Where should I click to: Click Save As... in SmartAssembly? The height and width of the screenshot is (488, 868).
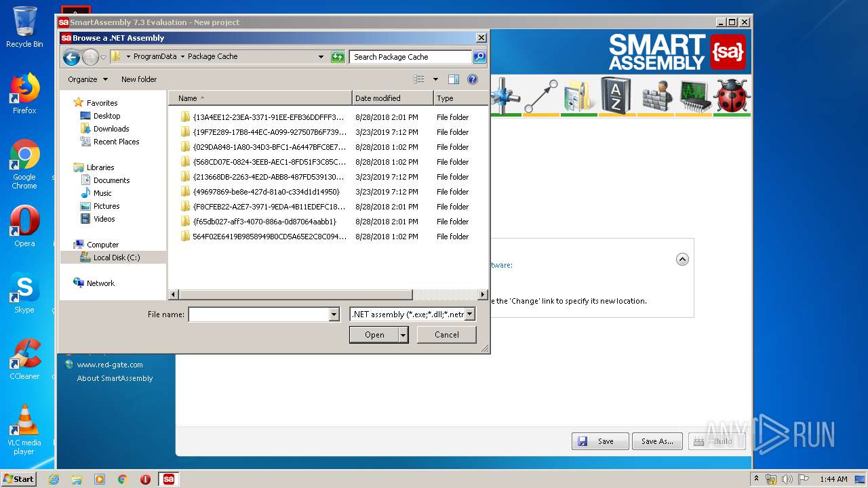657,441
